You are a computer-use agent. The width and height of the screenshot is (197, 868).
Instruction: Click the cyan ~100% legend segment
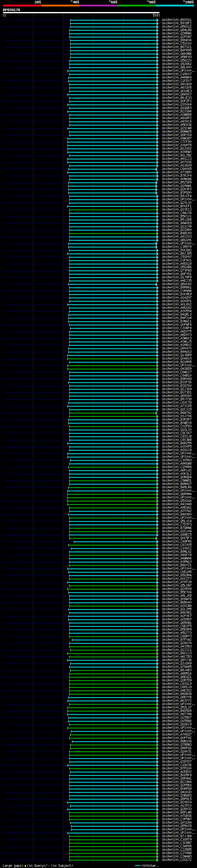click(x=175, y=6)
